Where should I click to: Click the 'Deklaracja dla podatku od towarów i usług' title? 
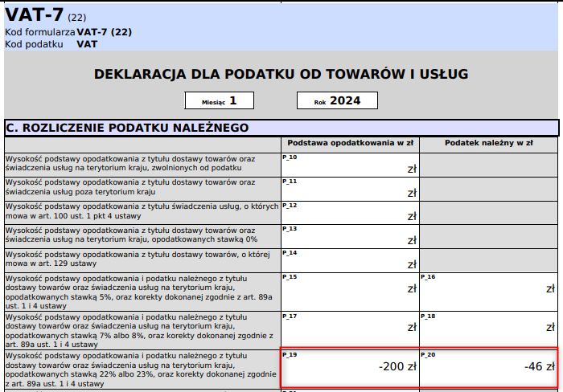coord(281,75)
